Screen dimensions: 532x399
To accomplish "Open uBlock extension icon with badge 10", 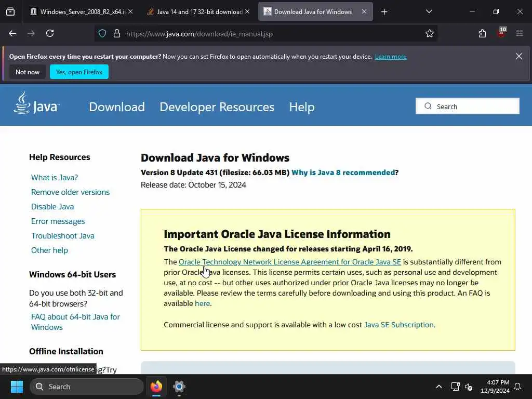I will tap(501, 32).
